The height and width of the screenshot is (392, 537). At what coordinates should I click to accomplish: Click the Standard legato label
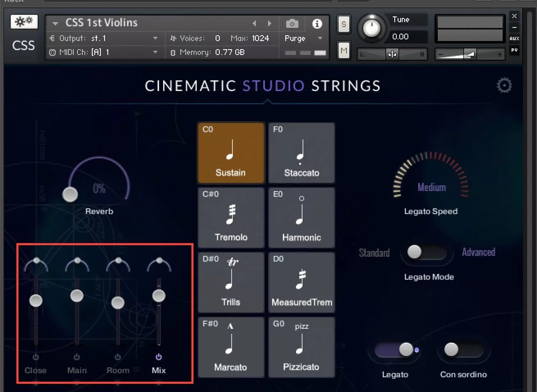click(374, 253)
